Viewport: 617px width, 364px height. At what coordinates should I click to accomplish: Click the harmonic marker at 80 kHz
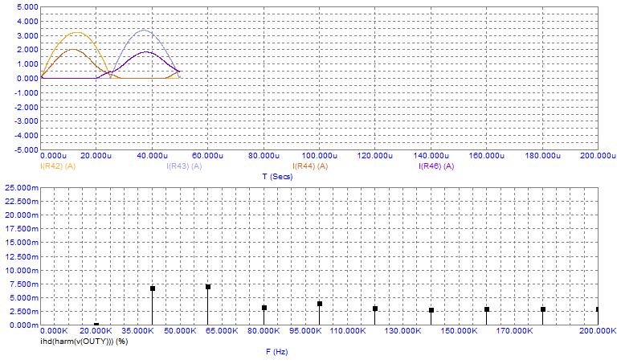(x=264, y=308)
